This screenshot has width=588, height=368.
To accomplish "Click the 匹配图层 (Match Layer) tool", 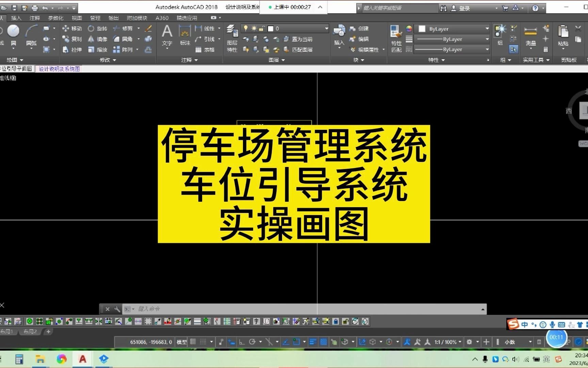I will [x=298, y=50].
